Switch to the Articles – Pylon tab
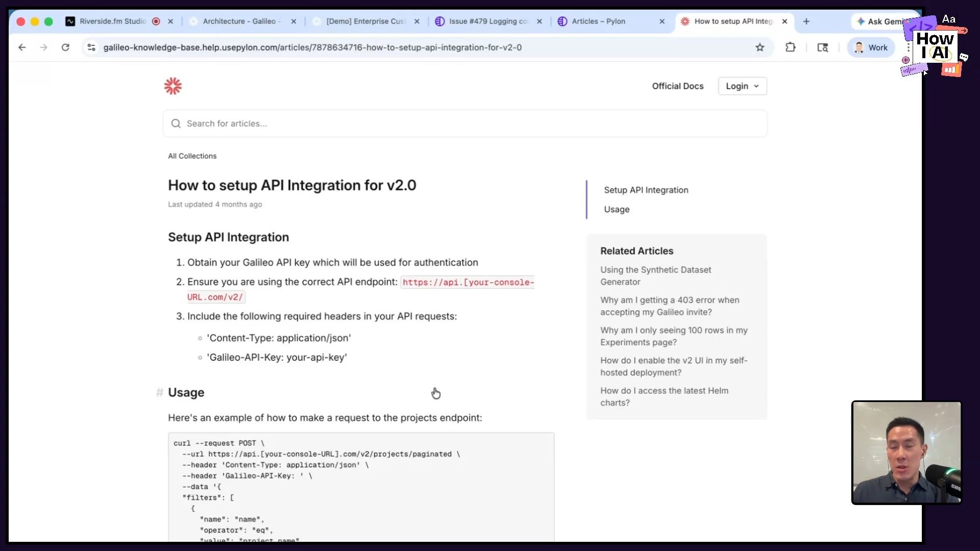The width and height of the screenshot is (980, 551). (x=598, y=21)
